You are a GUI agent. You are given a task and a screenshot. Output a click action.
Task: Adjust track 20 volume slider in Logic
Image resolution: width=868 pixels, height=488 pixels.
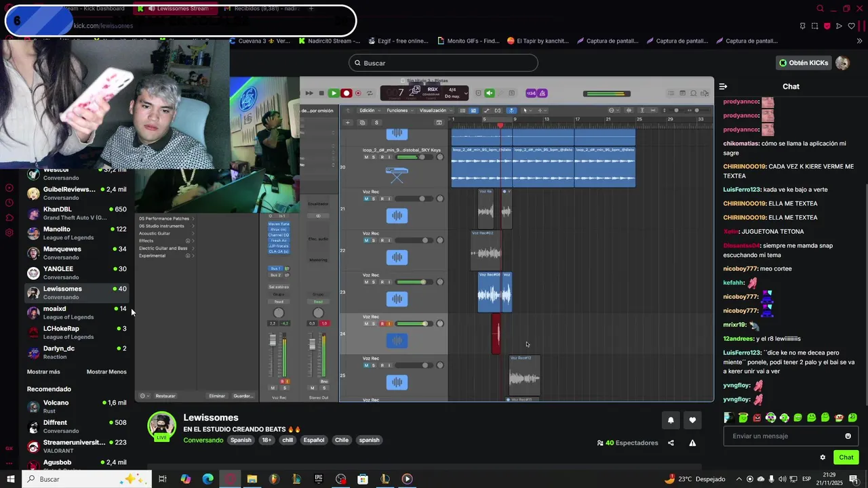(x=414, y=157)
